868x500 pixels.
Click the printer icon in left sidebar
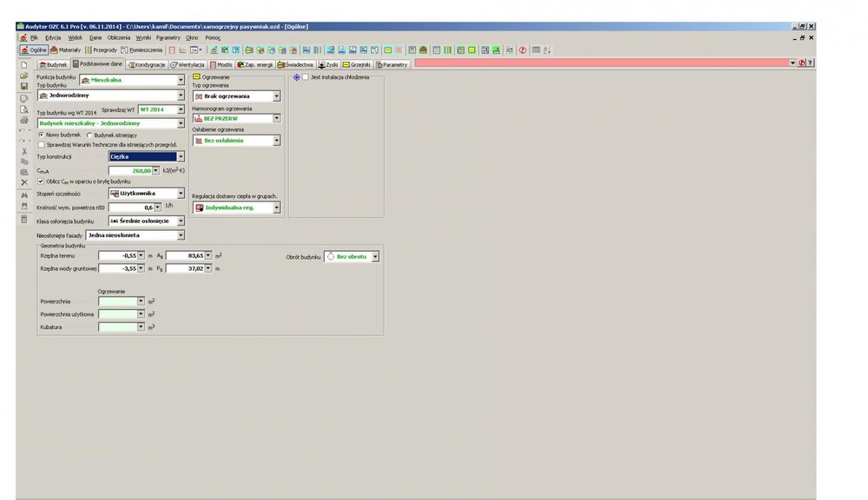point(24,119)
